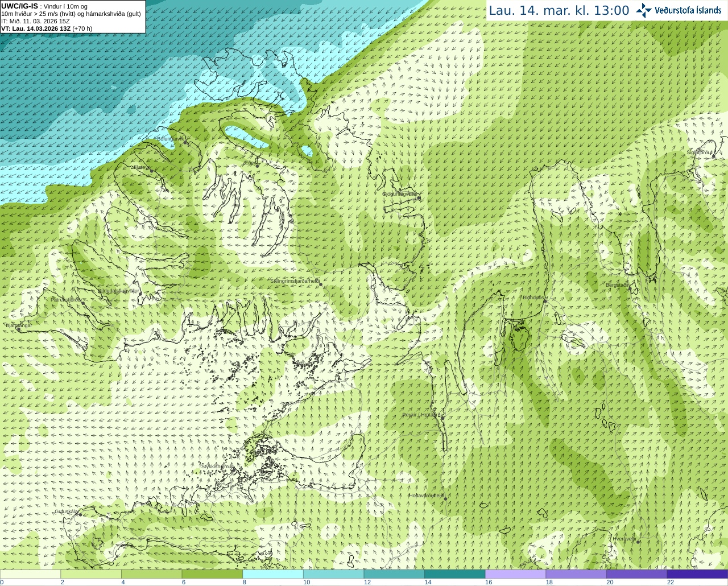Click the 4–6 m/s green legend swatch

(x=151, y=574)
